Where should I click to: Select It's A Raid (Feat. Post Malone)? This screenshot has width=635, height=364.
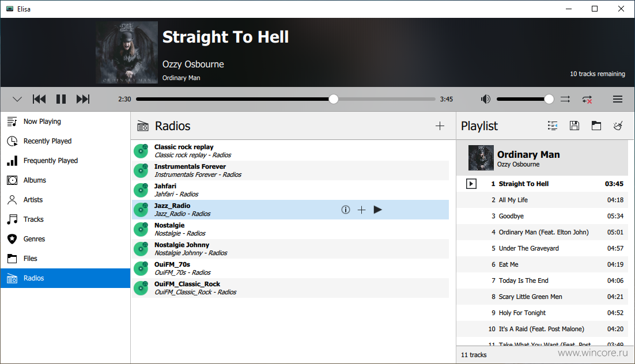542,329
